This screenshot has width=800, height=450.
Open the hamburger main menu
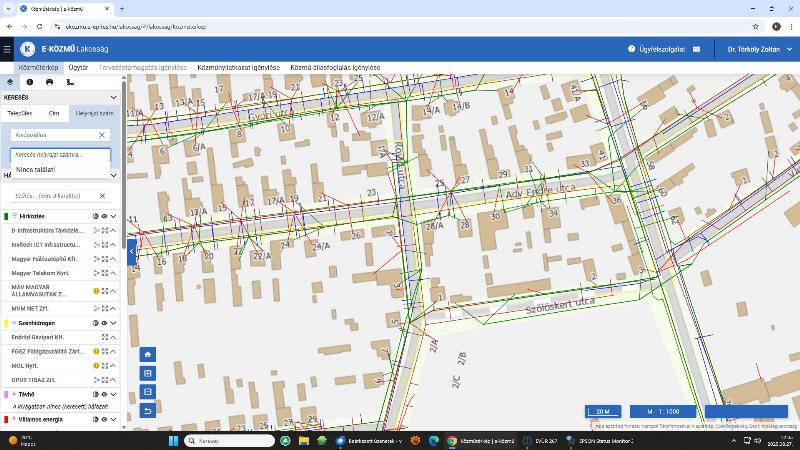[x=7, y=48]
